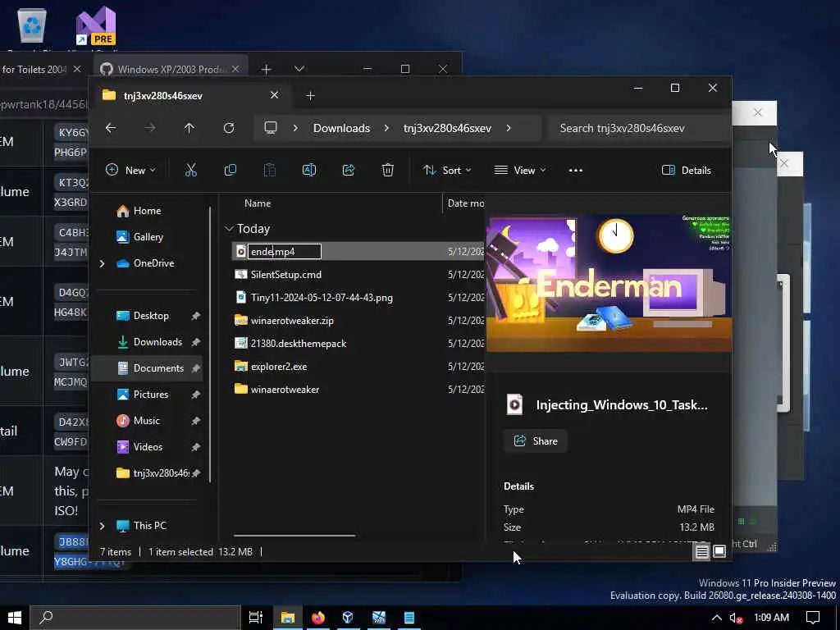Click the Paste clipboard icon in toolbar
840x630 pixels.
click(x=269, y=171)
